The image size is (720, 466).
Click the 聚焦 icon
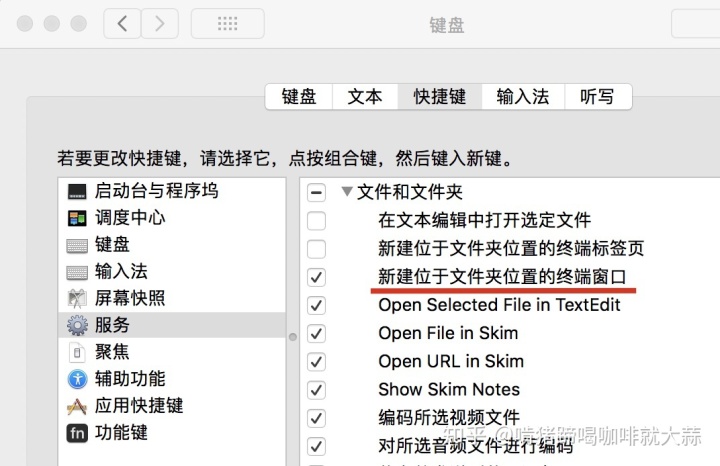click(x=77, y=353)
